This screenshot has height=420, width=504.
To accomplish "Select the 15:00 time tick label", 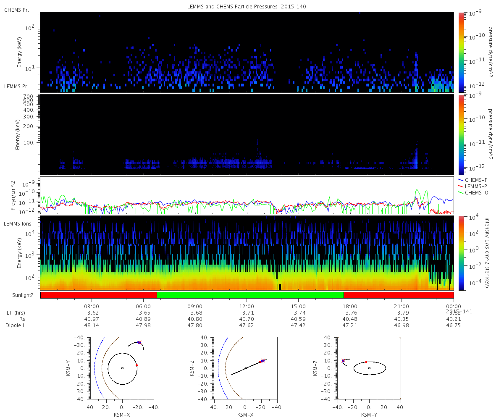I will coord(299,306).
